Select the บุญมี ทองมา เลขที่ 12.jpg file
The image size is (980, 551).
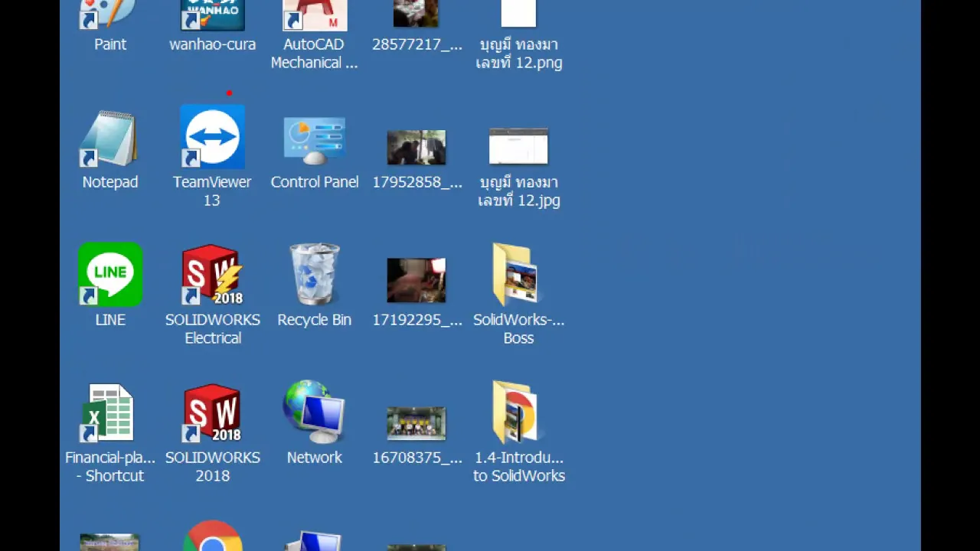click(x=518, y=147)
